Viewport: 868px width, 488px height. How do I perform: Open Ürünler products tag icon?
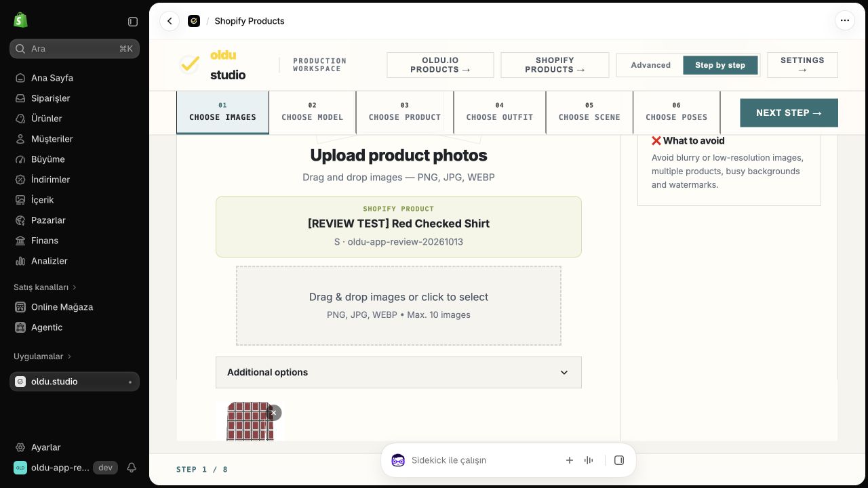20,119
